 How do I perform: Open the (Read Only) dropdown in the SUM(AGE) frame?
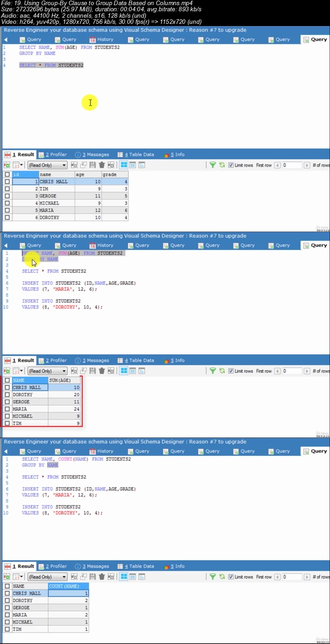(47, 371)
